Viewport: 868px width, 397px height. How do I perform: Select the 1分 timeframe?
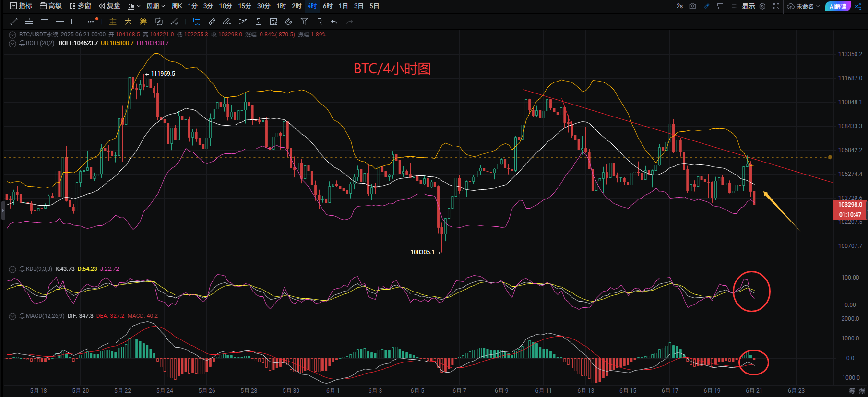click(x=193, y=6)
